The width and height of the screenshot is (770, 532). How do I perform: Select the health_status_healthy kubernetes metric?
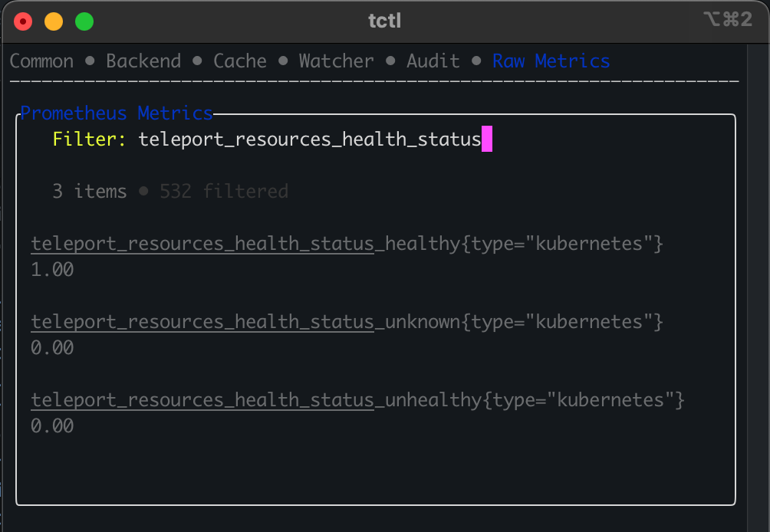pos(347,245)
